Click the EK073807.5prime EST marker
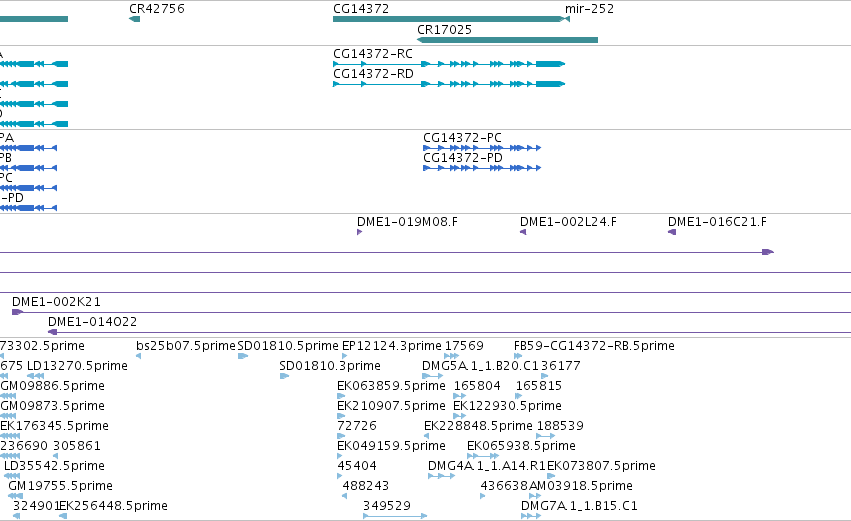The height and width of the screenshot is (521, 851). tap(551, 476)
